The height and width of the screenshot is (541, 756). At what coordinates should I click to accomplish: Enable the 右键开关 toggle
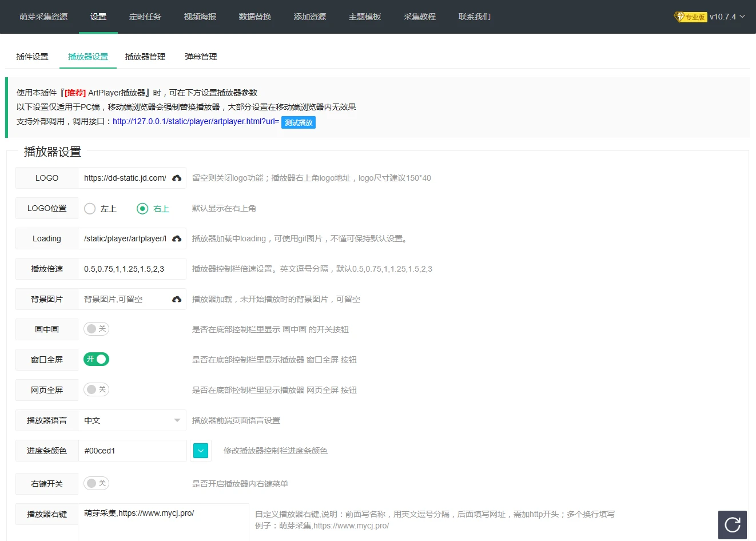(x=96, y=483)
